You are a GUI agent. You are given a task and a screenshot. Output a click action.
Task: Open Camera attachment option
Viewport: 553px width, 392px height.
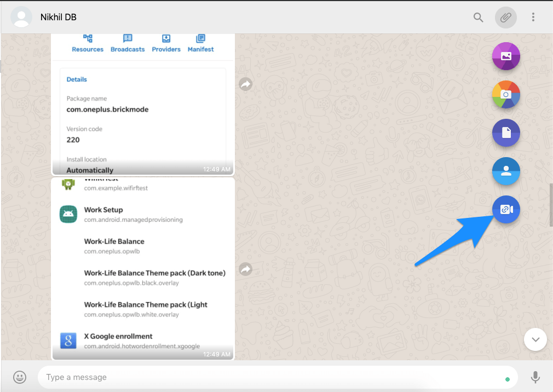pos(506,95)
